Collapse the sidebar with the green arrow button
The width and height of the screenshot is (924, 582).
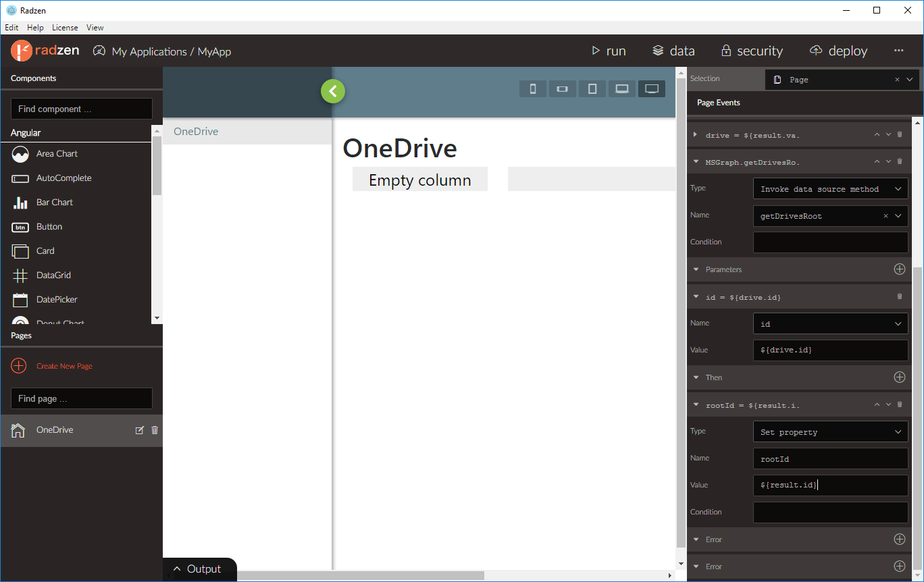[x=333, y=91]
